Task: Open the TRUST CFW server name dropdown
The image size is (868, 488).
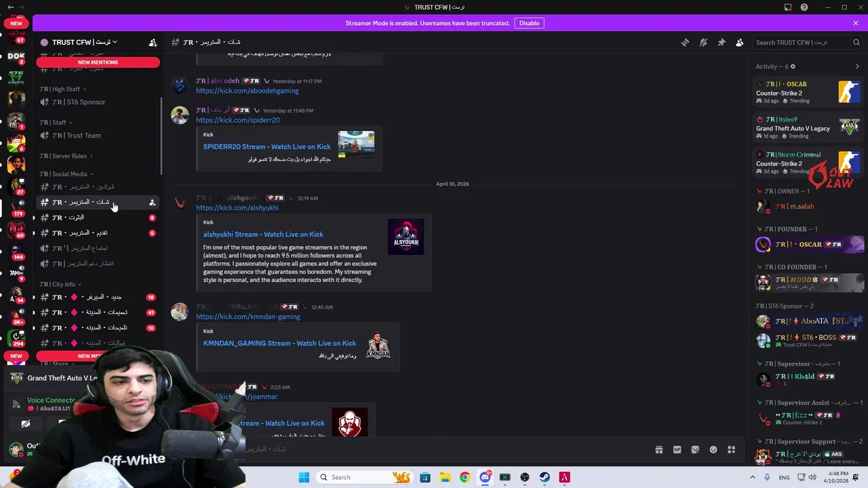Action: 85,42
